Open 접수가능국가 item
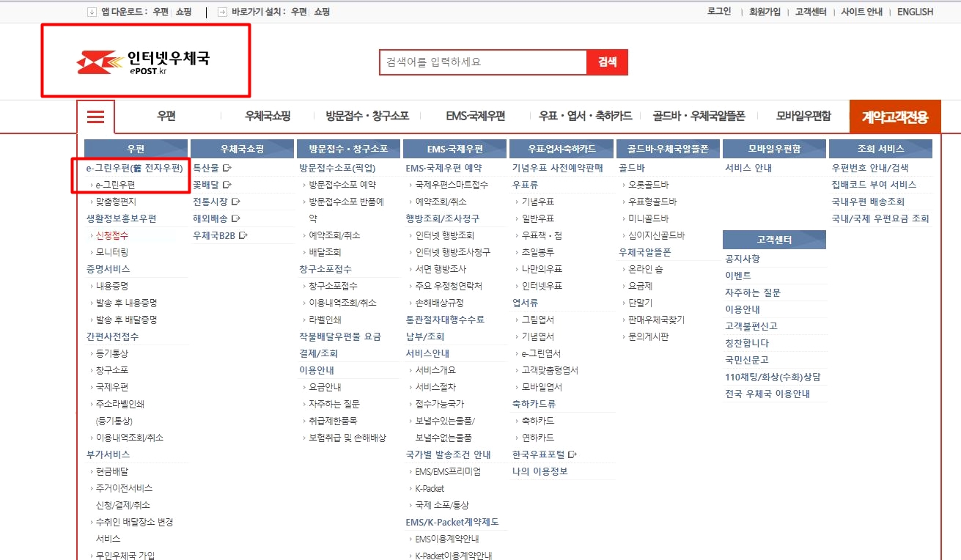This screenshot has width=961, height=560. click(x=439, y=404)
